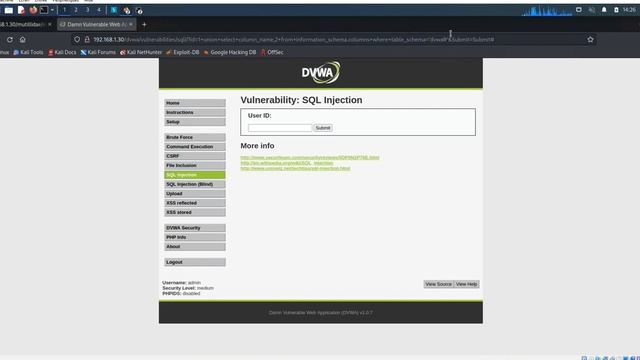The height and width of the screenshot is (360, 640).
Task: Focus the User ID input field
Action: point(280,128)
